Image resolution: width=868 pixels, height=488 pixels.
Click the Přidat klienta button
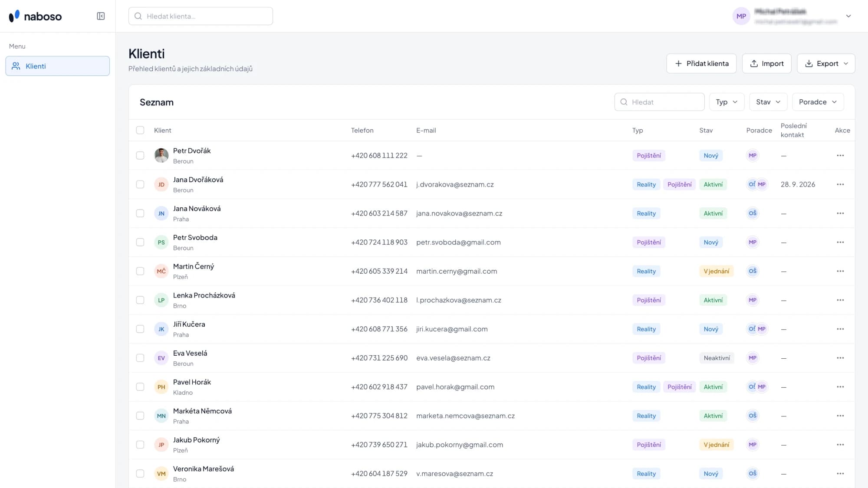point(701,63)
